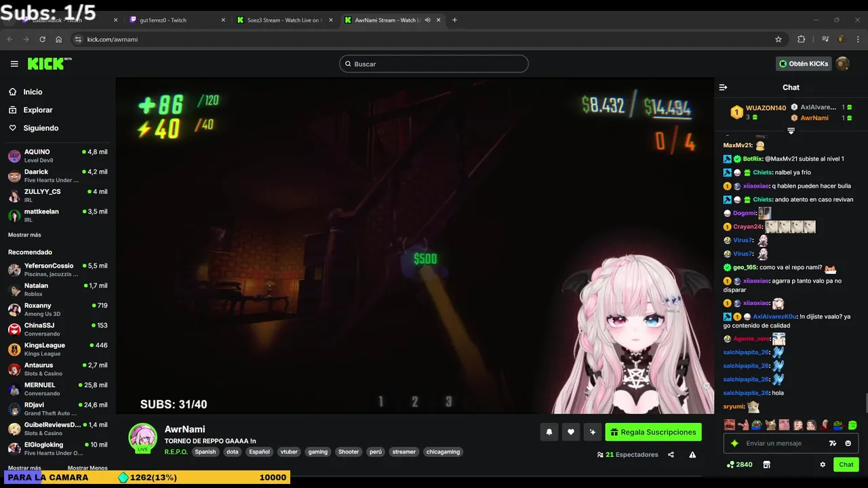
Task: Reload the page
Action: [42, 39]
